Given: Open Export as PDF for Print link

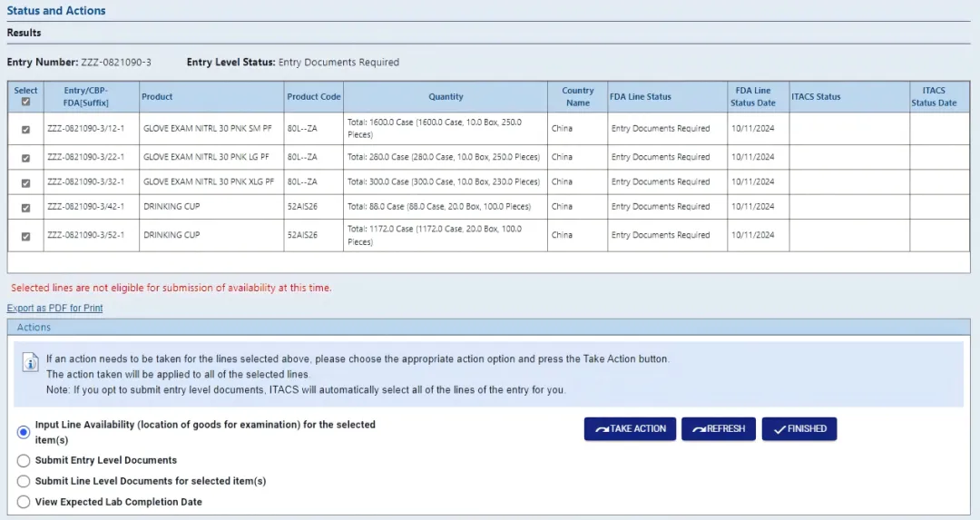Looking at the screenshot, I should click(x=54, y=309).
